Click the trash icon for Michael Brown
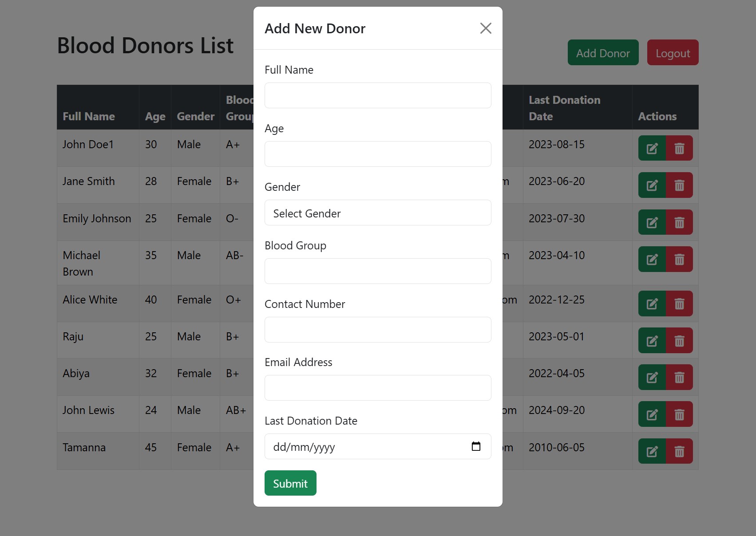The image size is (756, 536). [x=679, y=259]
